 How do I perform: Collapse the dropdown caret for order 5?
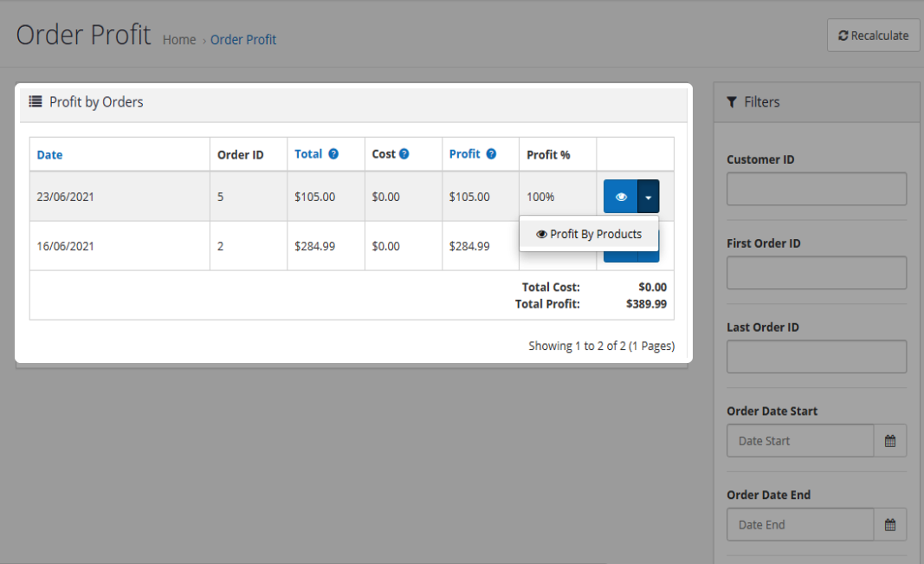649,197
